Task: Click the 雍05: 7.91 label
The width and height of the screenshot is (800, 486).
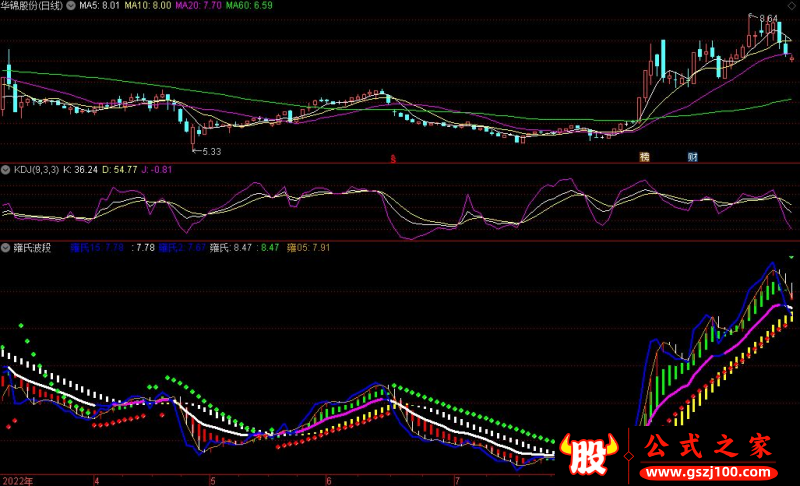Action: (308, 248)
